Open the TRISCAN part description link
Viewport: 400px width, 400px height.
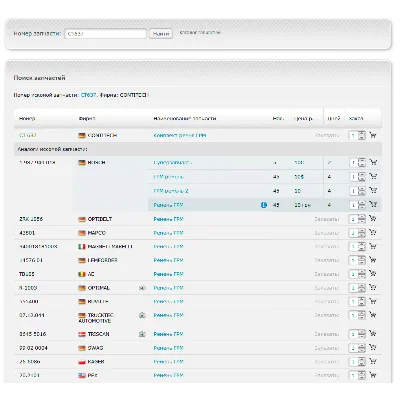(168, 334)
